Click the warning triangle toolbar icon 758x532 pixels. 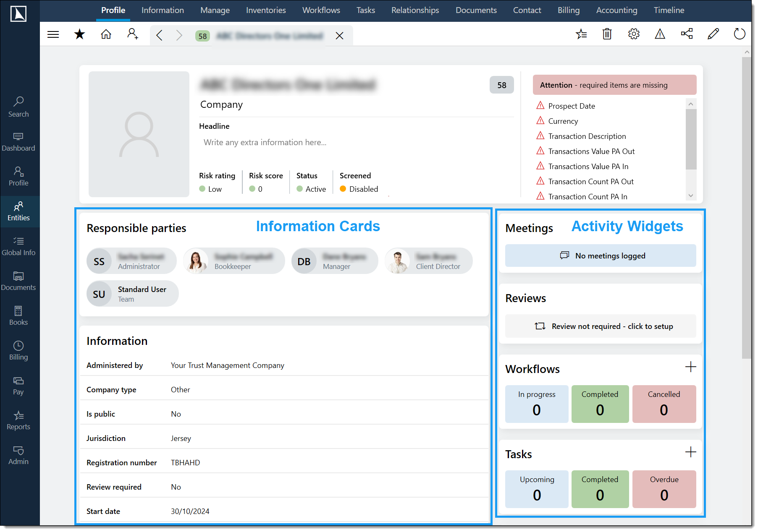660,34
